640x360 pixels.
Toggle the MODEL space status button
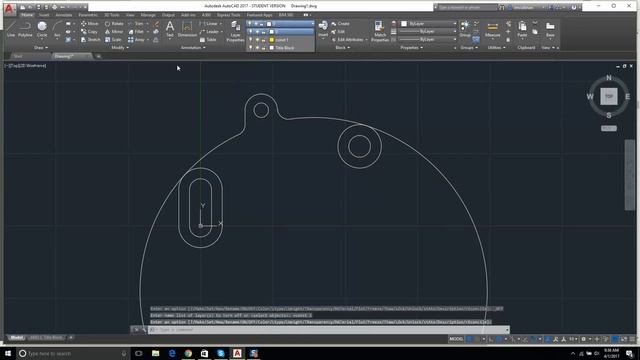[x=456, y=339]
